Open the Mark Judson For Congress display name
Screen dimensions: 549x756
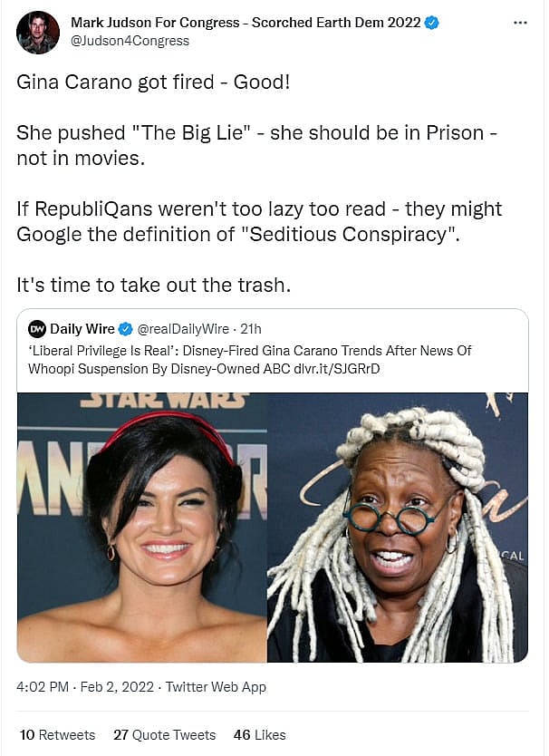click(x=246, y=22)
